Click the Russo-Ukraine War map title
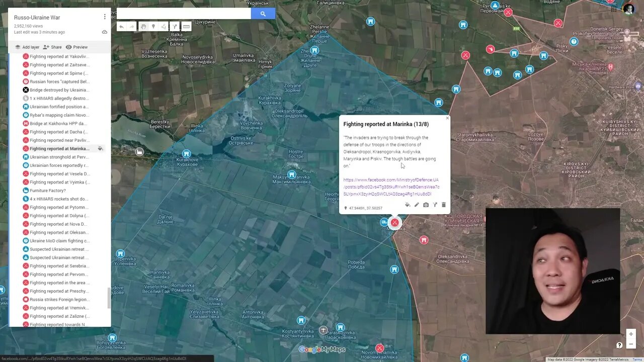 [37, 18]
